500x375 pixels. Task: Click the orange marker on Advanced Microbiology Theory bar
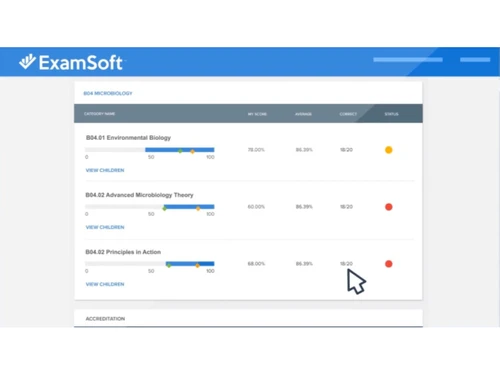tap(198, 209)
